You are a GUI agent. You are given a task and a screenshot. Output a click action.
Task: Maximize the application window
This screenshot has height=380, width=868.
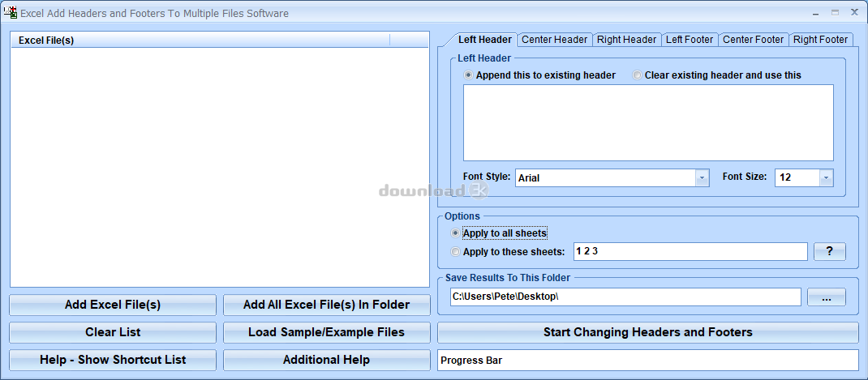[835, 12]
